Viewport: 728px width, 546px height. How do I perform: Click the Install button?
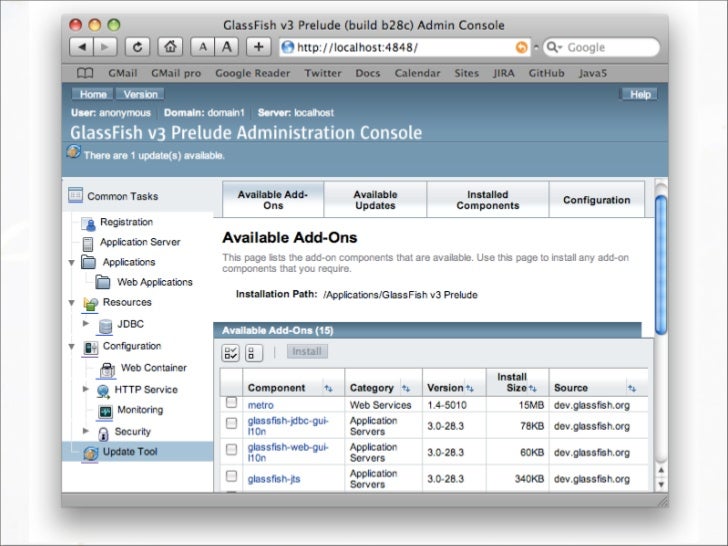click(307, 351)
